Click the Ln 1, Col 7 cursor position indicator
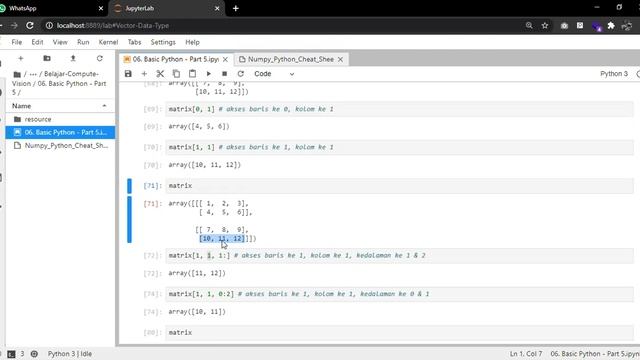Screen dimensions: 640x360 (x=526, y=354)
